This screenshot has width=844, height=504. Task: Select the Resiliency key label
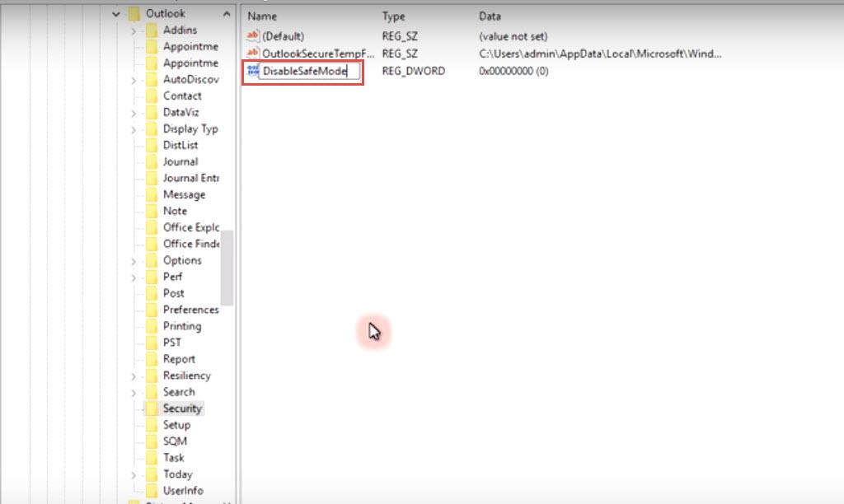[187, 376]
